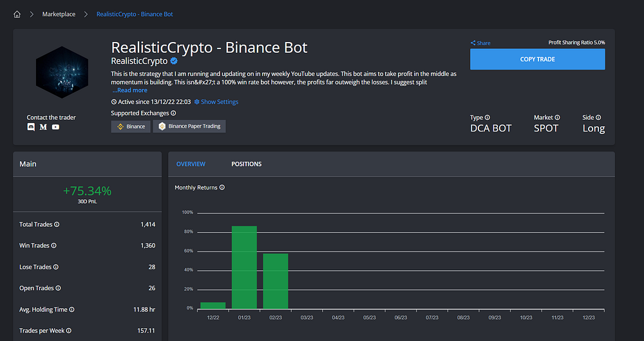Expand Show Settings for the bot
The image size is (644, 341).
pos(216,102)
